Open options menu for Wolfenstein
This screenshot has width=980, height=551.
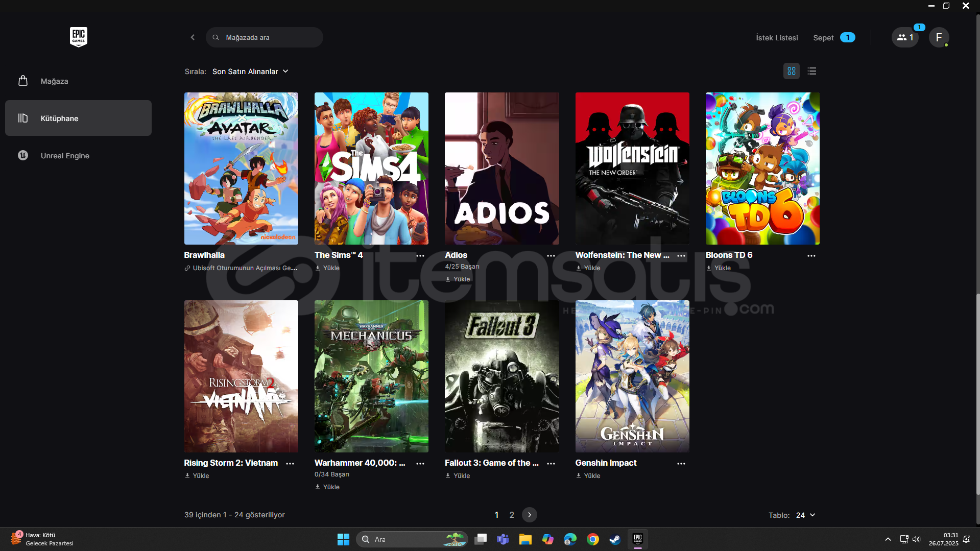point(681,256)
